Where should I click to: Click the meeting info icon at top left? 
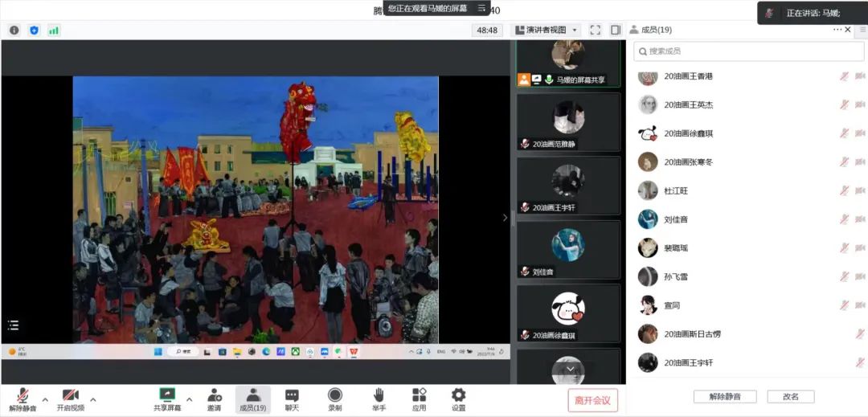pyautogui.click(x=14, y=31)
